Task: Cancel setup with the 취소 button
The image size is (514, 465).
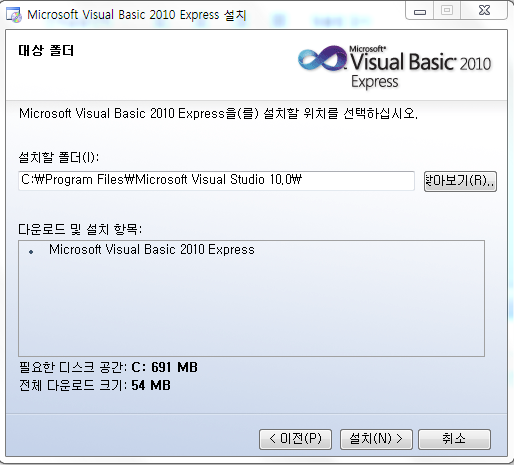Action: pyautogui.click(x=454, y=439)
